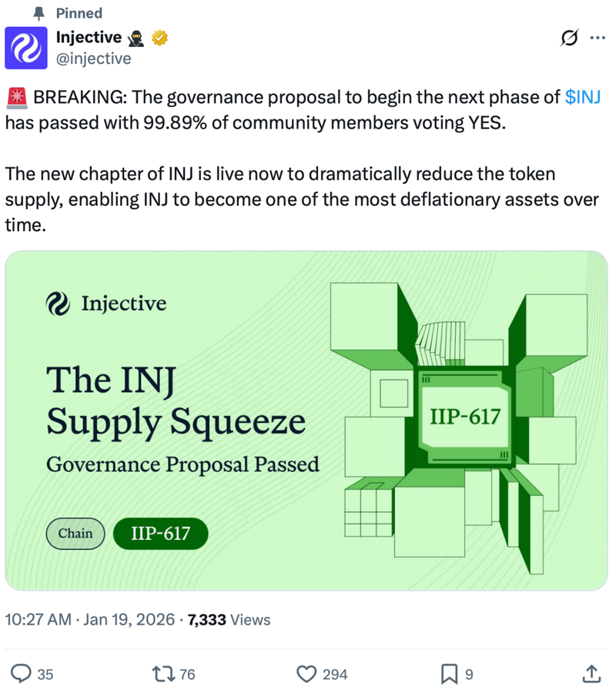
Task: Click the Grok slashed-circle icon
Action: [571, 38]
